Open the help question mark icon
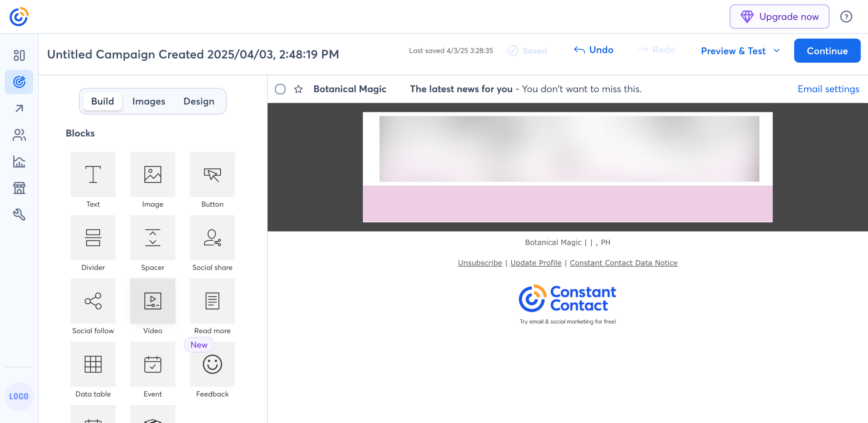The image size is (868, 423). pos(846,17)
